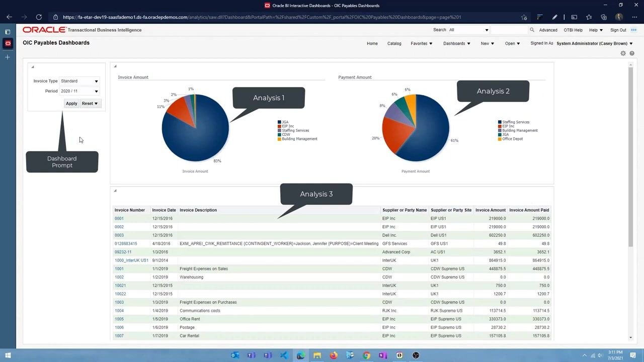Viewport: 644px width, 362px height.
Task: Open File Explorer from the taskbar
Action: 317,355
